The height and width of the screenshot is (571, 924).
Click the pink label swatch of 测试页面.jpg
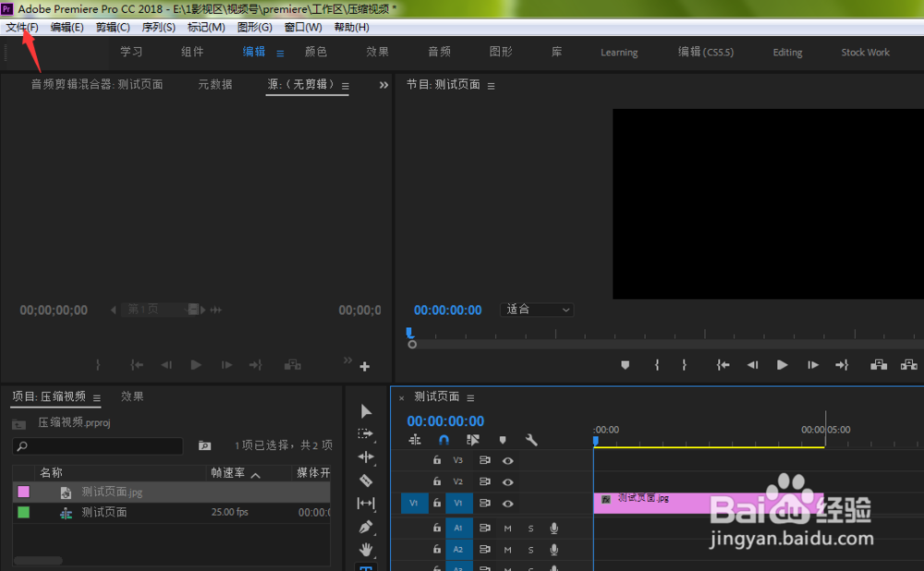point(24,492)
